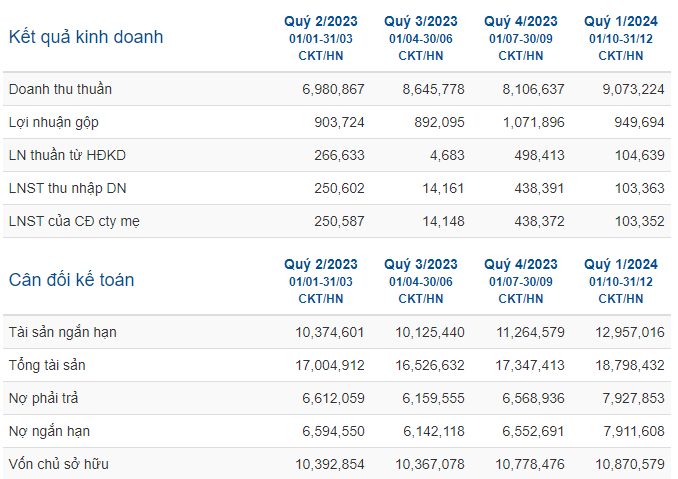Viewport: 678px width, 479px height.
Task: Click parent shareholder profit 14,148
Action: pos(443,221)
